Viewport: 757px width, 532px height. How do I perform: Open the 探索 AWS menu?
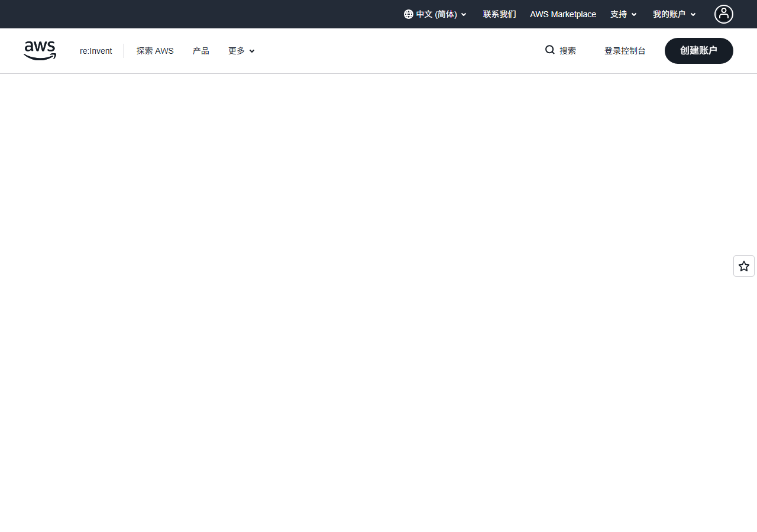tap(155, 51)
